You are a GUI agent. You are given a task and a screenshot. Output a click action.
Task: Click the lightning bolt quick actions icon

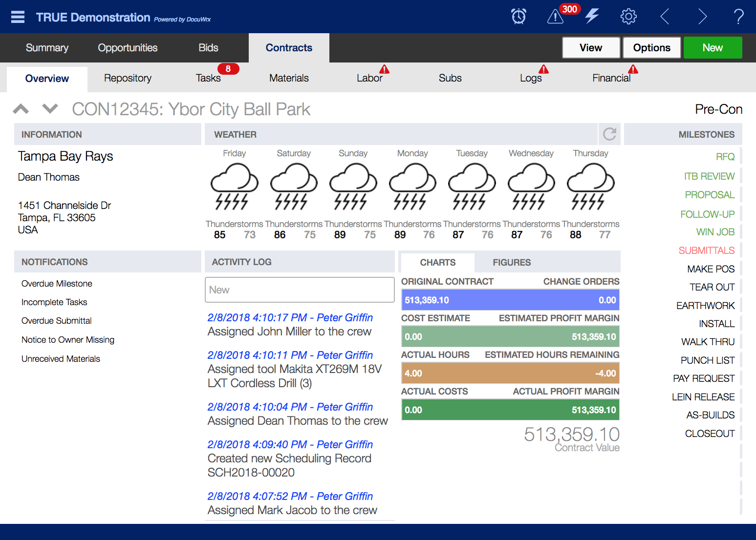[592, 16]
